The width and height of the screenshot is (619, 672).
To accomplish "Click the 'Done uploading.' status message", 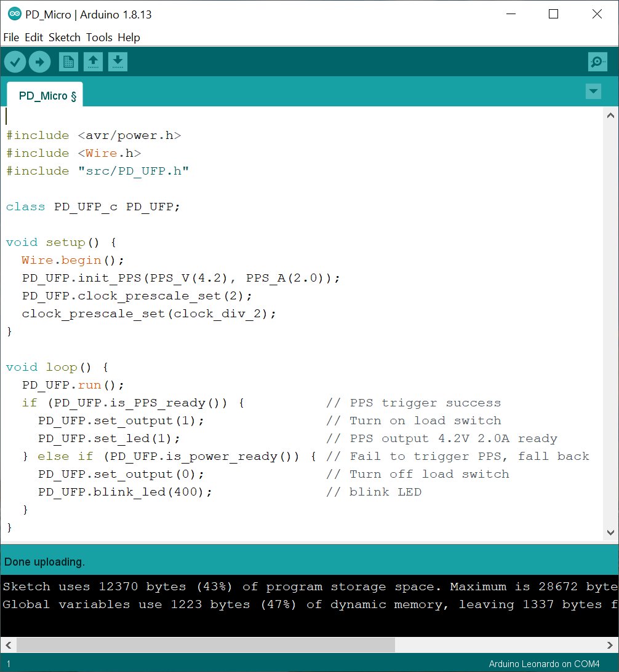I will click(45, 562).
